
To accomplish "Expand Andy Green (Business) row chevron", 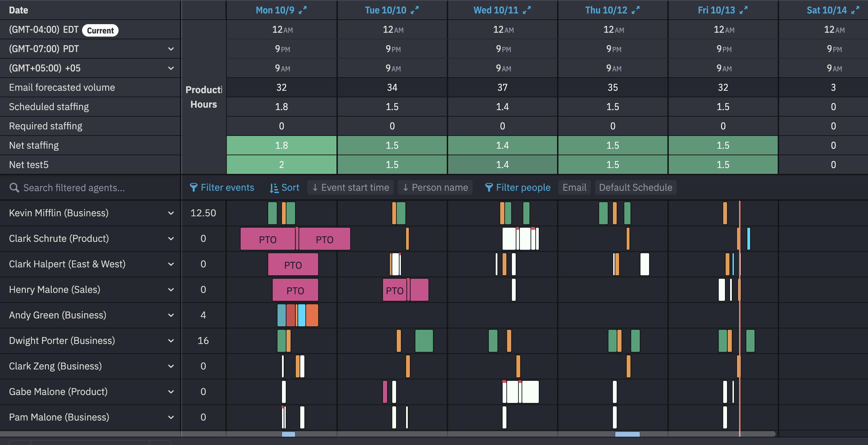I will [171, 315].
